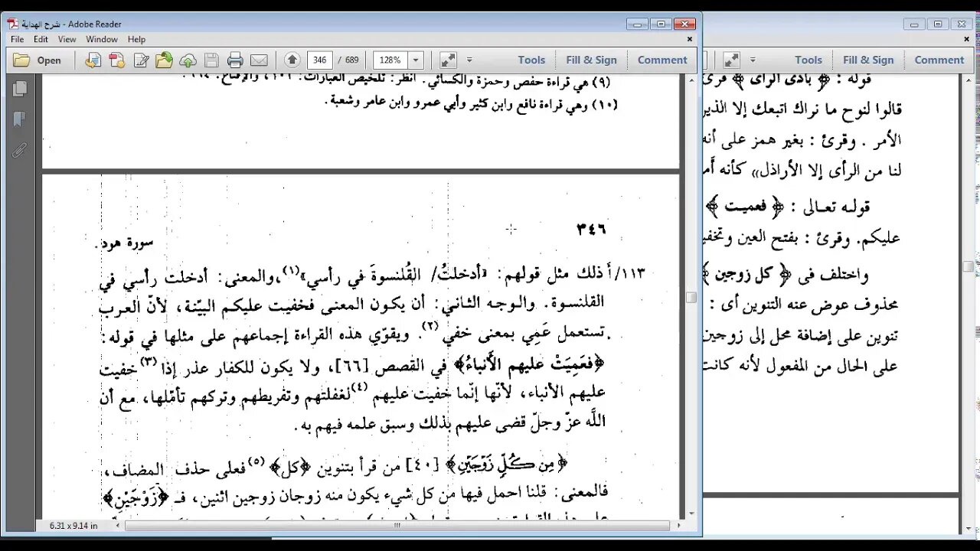
Task: Click the Create PDF online icon
Action: pos(116,60)
